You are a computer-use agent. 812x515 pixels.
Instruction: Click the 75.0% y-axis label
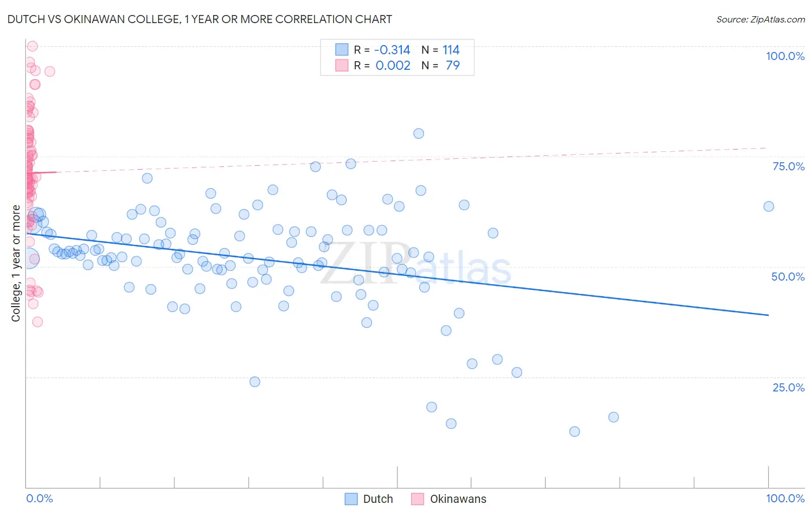tap(788, 166)
